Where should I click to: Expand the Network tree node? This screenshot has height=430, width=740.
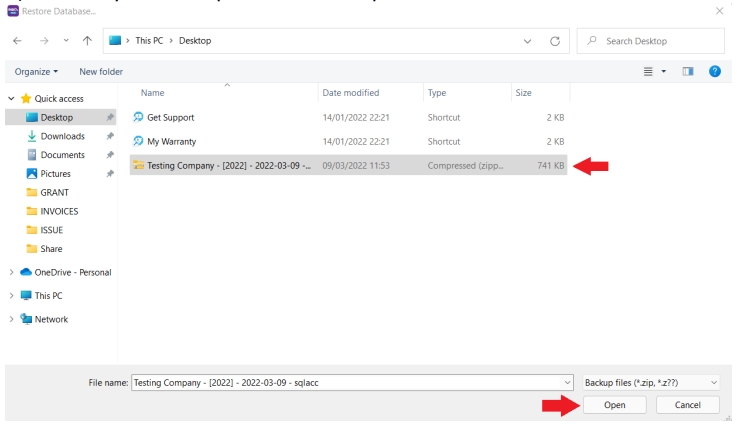tap(11, 319)
